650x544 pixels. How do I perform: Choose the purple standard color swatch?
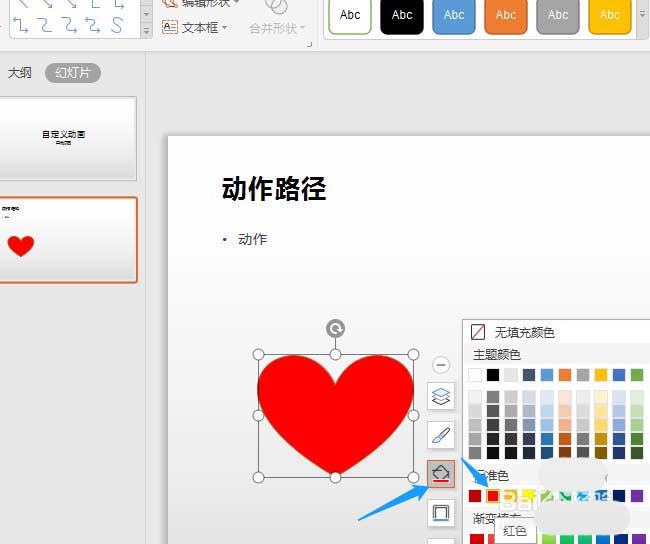click(637, 495)
